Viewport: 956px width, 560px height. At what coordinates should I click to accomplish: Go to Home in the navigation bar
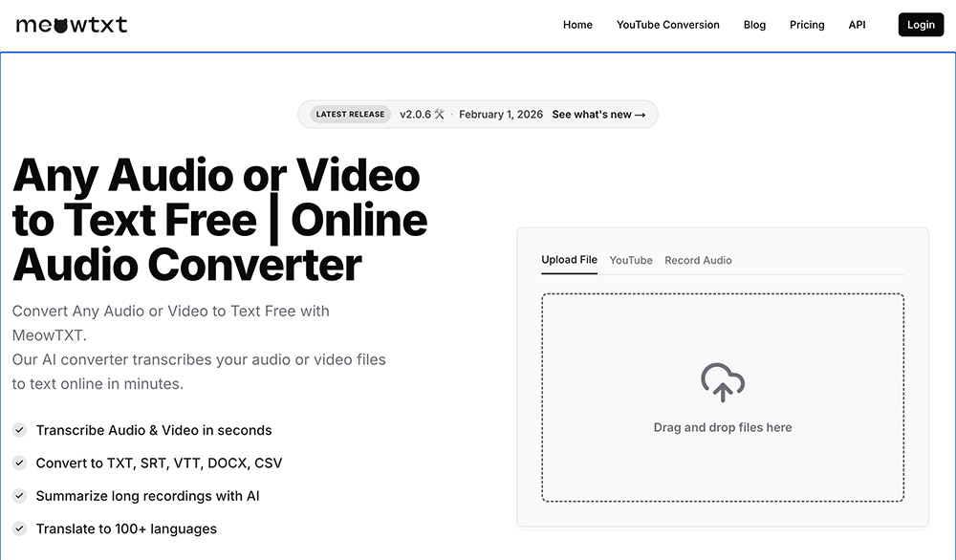(577, 25)
